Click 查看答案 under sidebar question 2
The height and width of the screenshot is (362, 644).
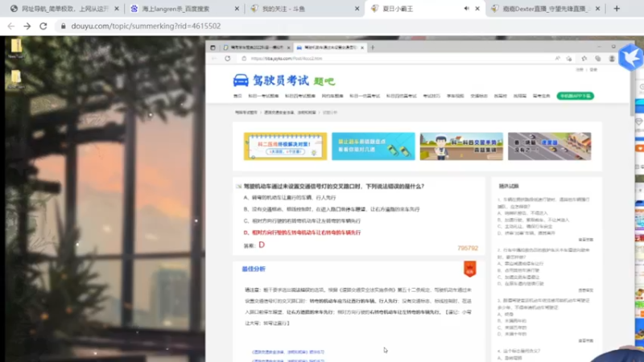point(586,290)
